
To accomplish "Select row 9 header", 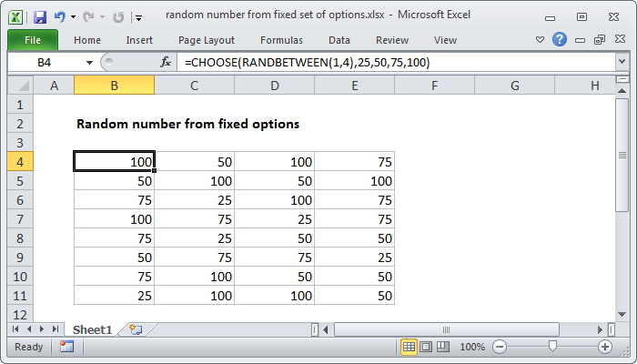I will pyautogui.click(x=20, y=258).
